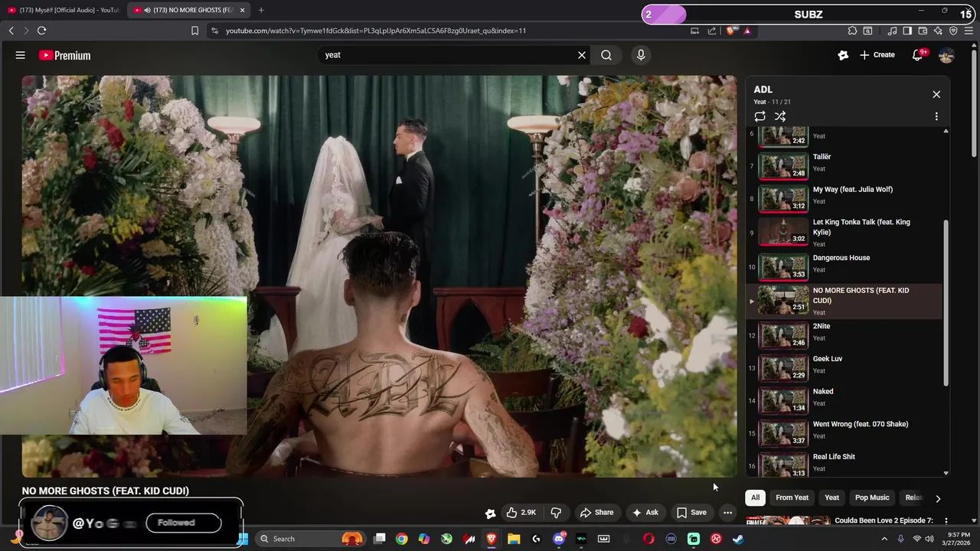Select current track 'NO MORE GHOSTS' in playlist

[844, 301]
